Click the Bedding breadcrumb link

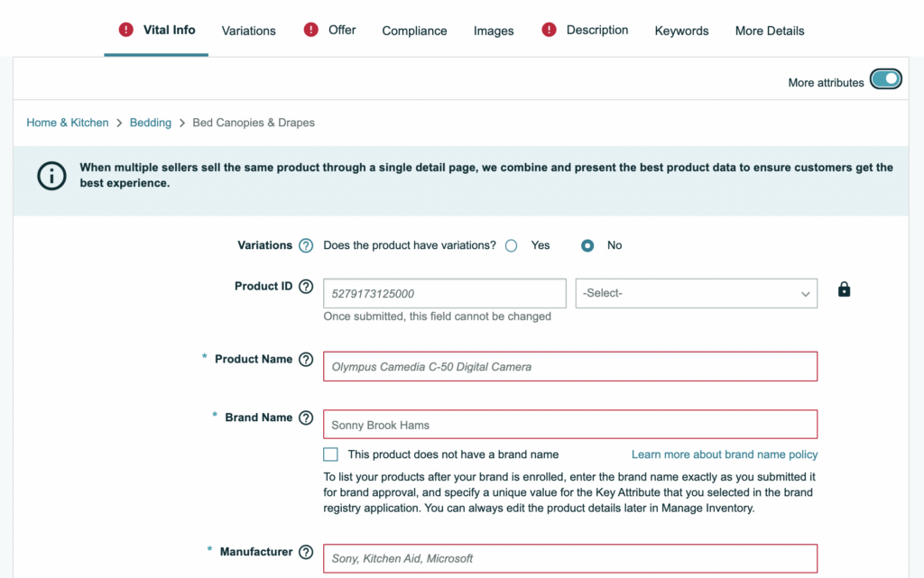pos(151,123)
